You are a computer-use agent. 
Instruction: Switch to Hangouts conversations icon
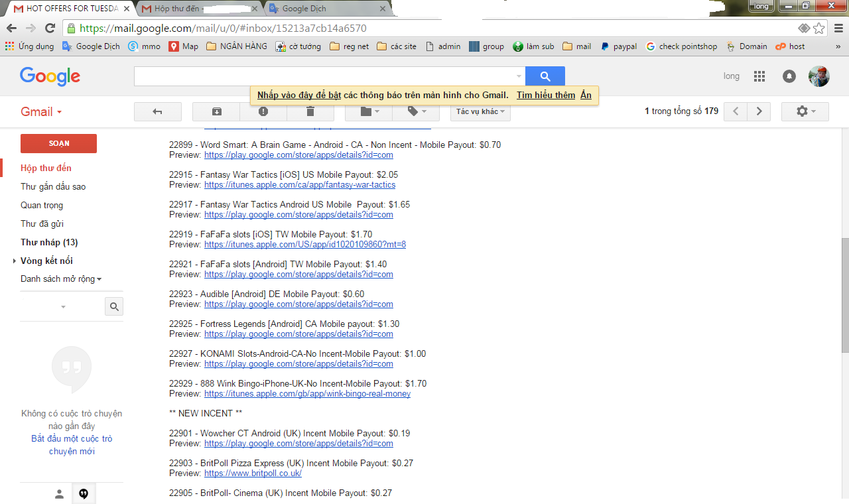pos(84,493)
